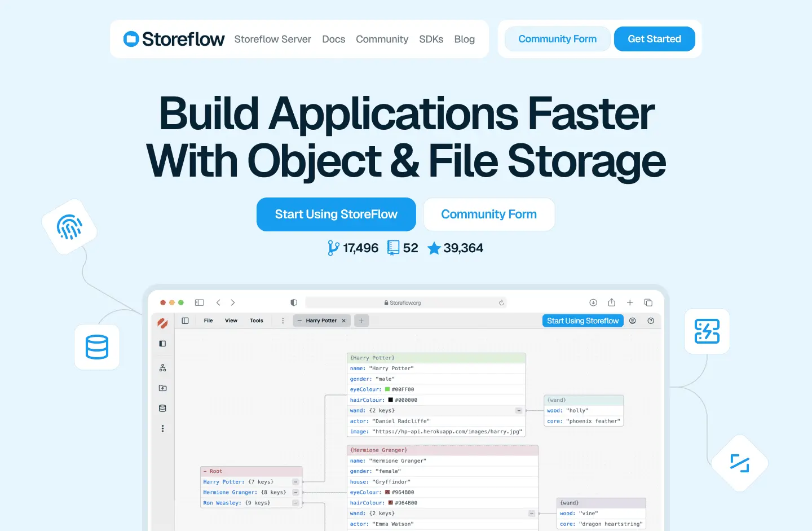Close the Harry Potter tab
Screen dimensions: 812x531
(x=344, y=321)
